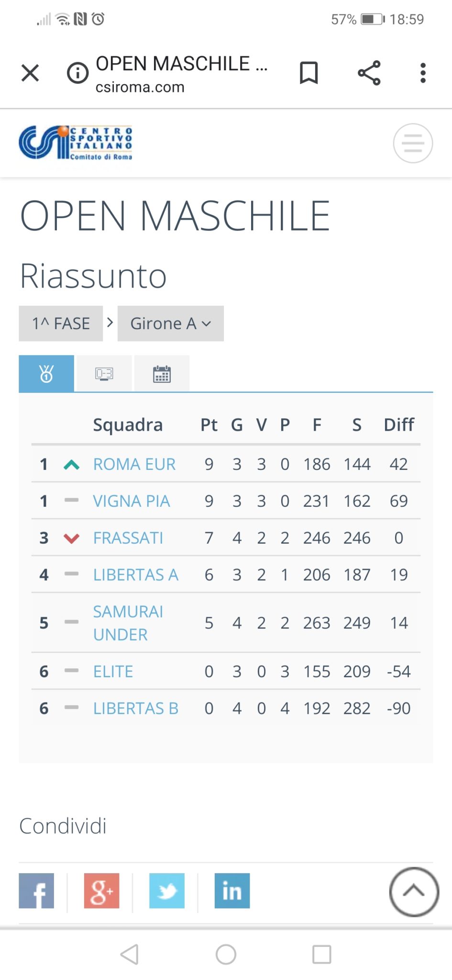This screenshot has width=452, height=980.
Task: Switch to the standings medal tab
Action: pos(46,374)
